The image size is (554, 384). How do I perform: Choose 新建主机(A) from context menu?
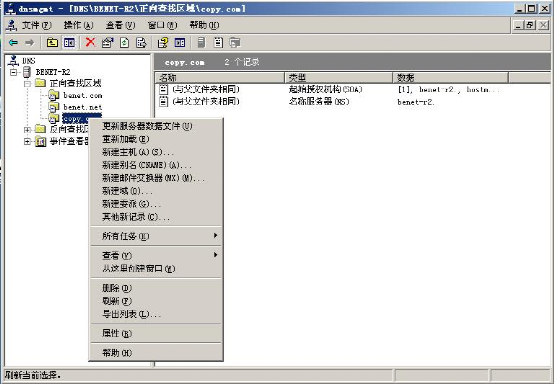click(156, 152)
